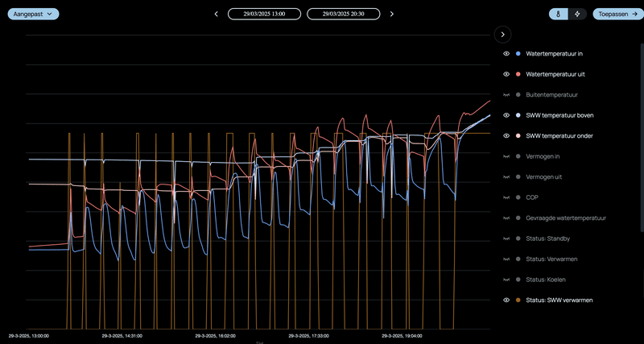Screen dimensions: 644x344
Task: Click red Watertemperatuur uit color dot
Action: tap(518, 74)
